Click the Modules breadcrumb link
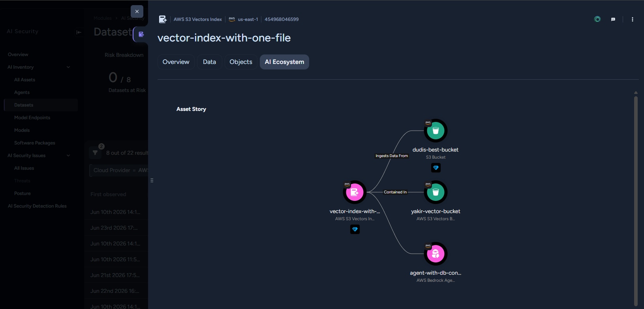 point(103,18)
